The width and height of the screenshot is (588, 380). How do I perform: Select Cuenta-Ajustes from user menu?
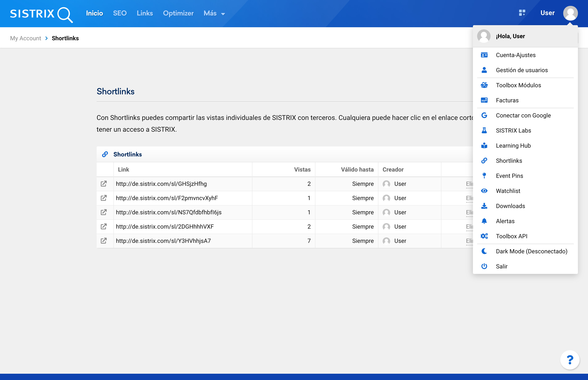tap(515, 55)
